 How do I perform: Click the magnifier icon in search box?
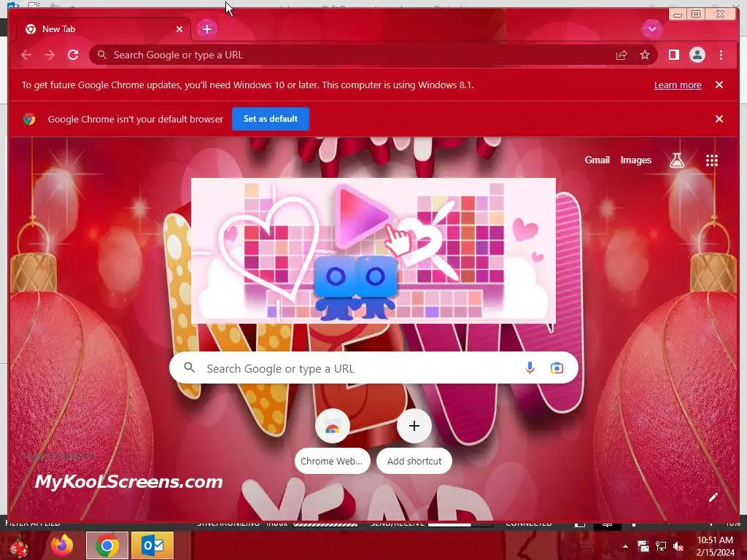[190, 367]
